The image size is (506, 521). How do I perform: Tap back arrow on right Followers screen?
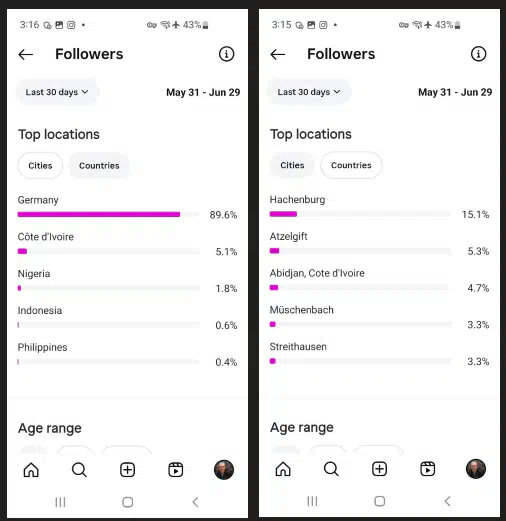coord(278,54)
